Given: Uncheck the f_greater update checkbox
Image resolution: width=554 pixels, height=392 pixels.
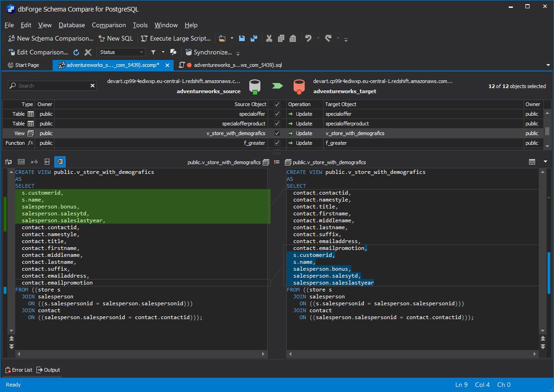Looking at the screenshot, I should [x=276, y=143].
